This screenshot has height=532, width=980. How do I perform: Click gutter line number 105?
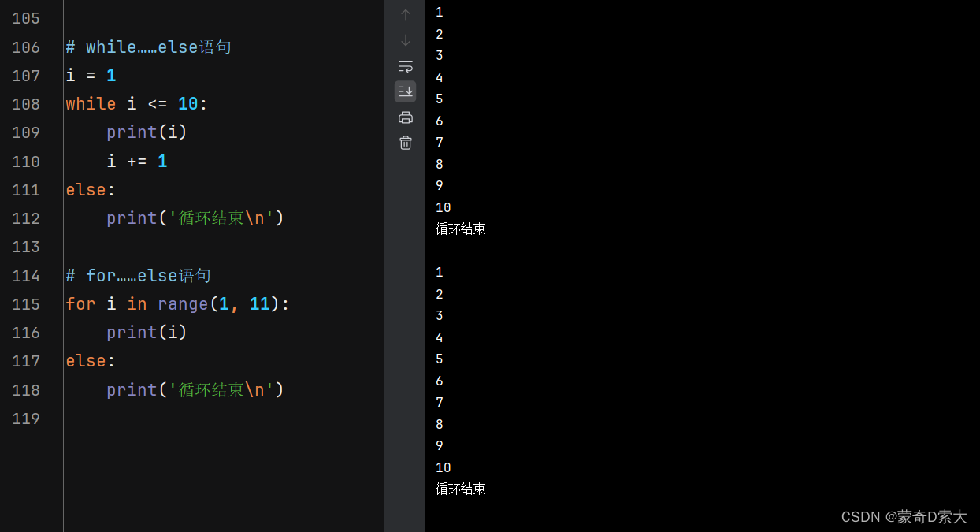point(26,18)
